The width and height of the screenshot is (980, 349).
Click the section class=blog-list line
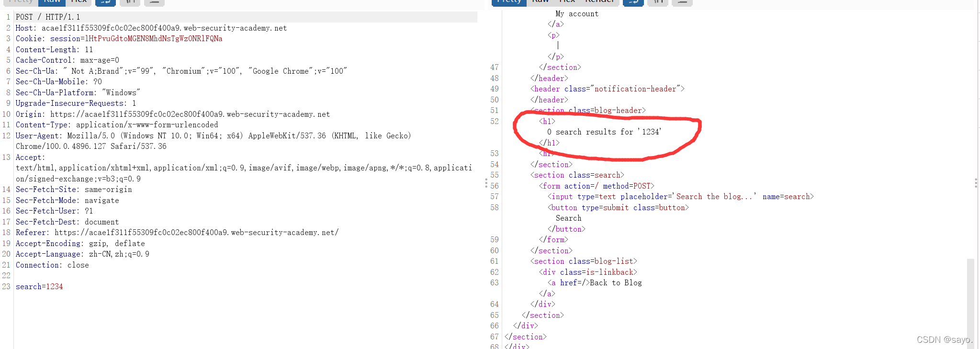[x=584, y=261]
